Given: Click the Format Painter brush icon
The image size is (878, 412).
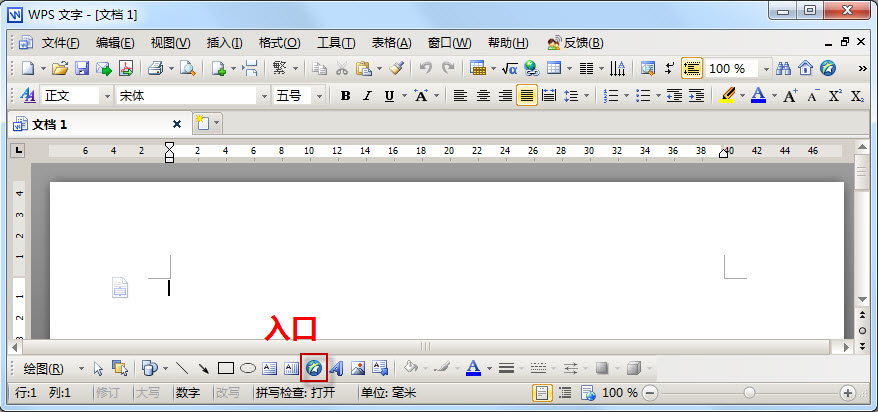Looking at the screenshot, I should click(396, 69).
